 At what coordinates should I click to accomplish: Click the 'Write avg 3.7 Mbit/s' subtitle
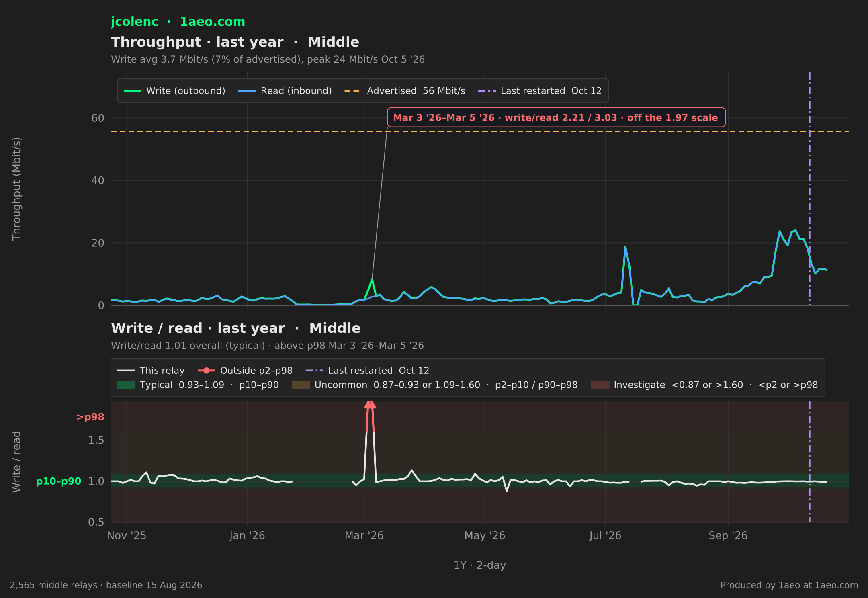click(x=268, y=59)
